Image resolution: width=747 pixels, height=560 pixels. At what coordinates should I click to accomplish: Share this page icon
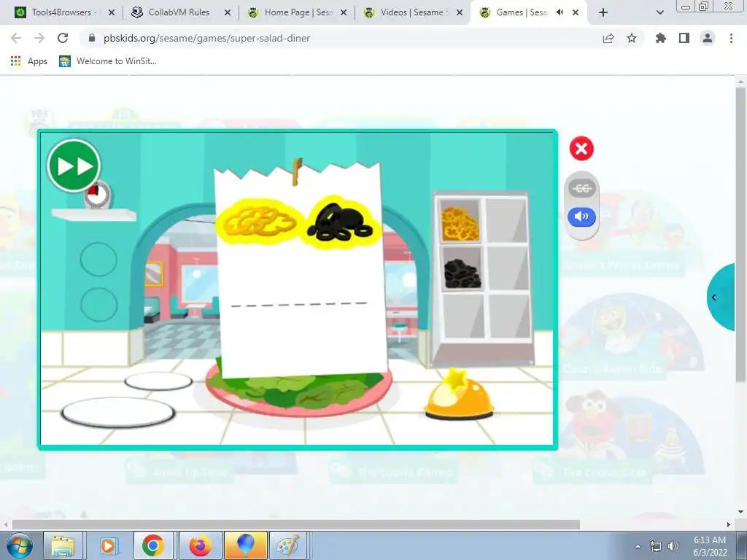click(608, 38)
